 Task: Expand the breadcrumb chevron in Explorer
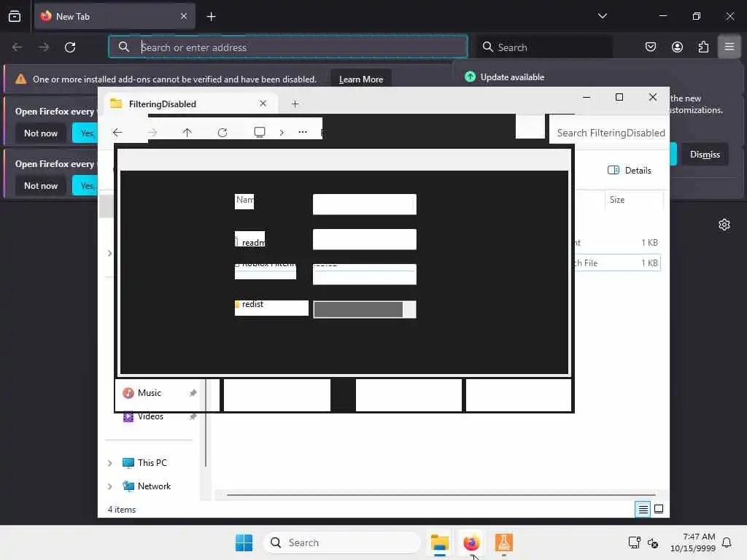tap(282, 133)
